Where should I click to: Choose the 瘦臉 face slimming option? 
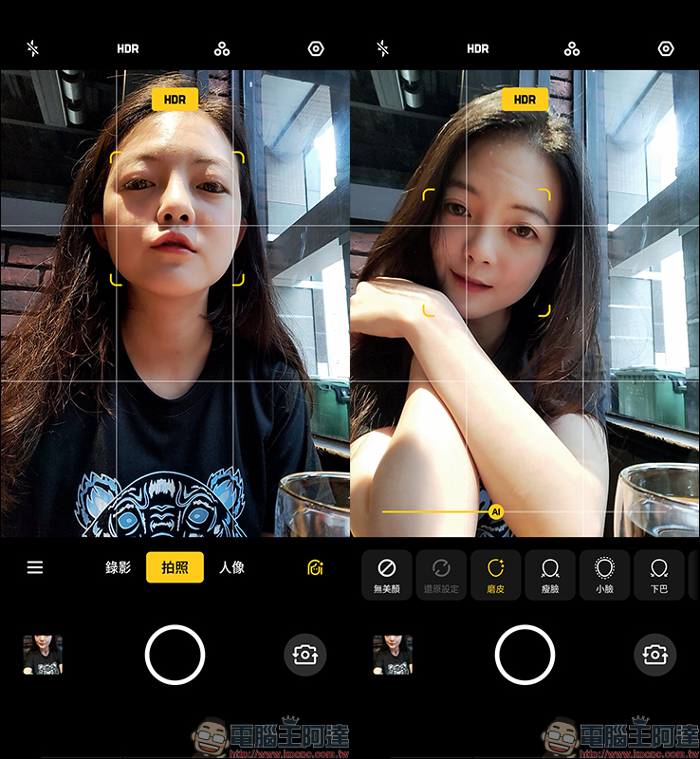[549, 575]
